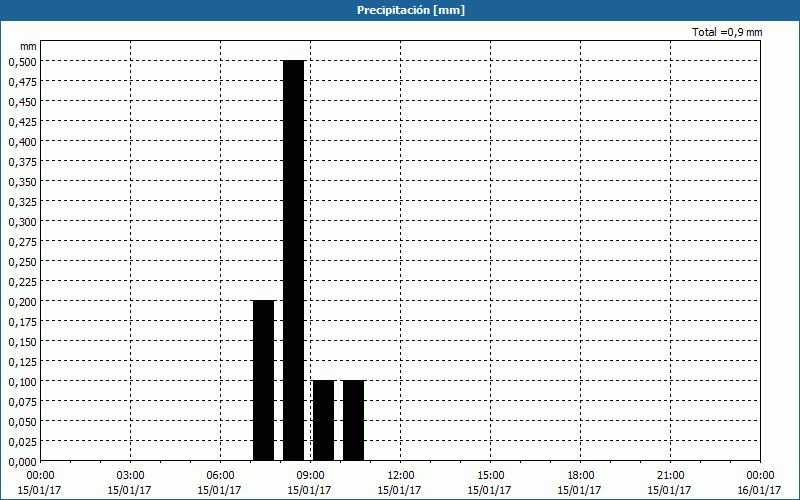800x500 pixels.
Task: Click the 0,300 y-axis value
Action: (22, 222)
